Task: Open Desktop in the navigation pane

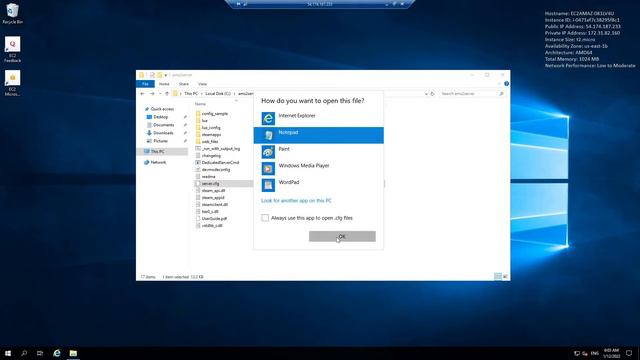Action: [160, 117]
